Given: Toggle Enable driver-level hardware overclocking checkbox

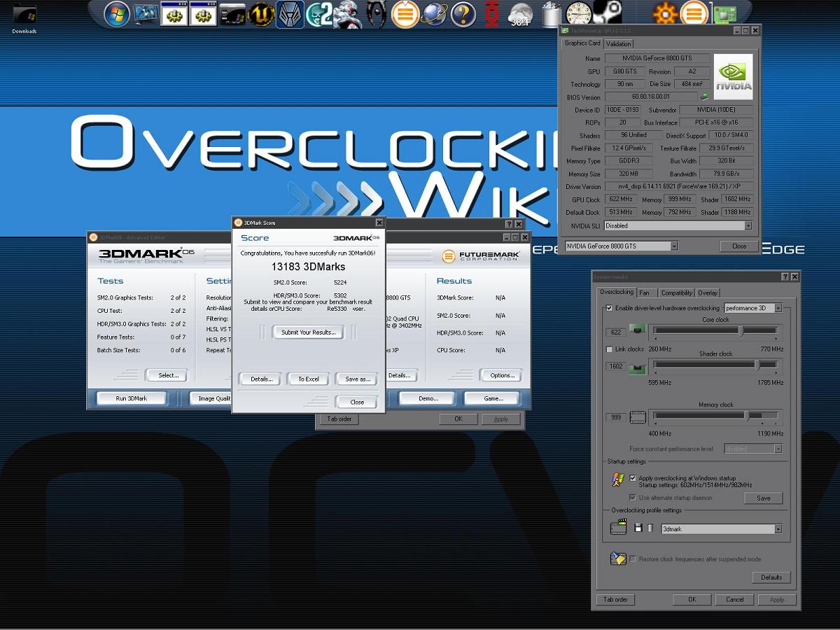Looking at the screenshot, I should click(609, 308).
